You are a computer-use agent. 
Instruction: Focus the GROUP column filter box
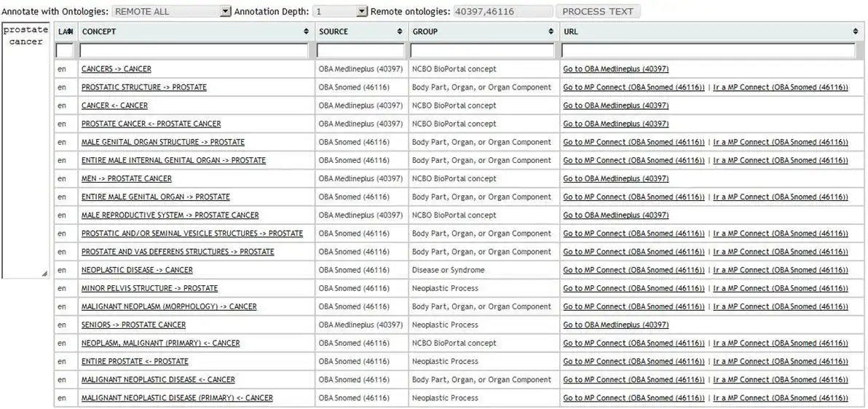(482, 51)
